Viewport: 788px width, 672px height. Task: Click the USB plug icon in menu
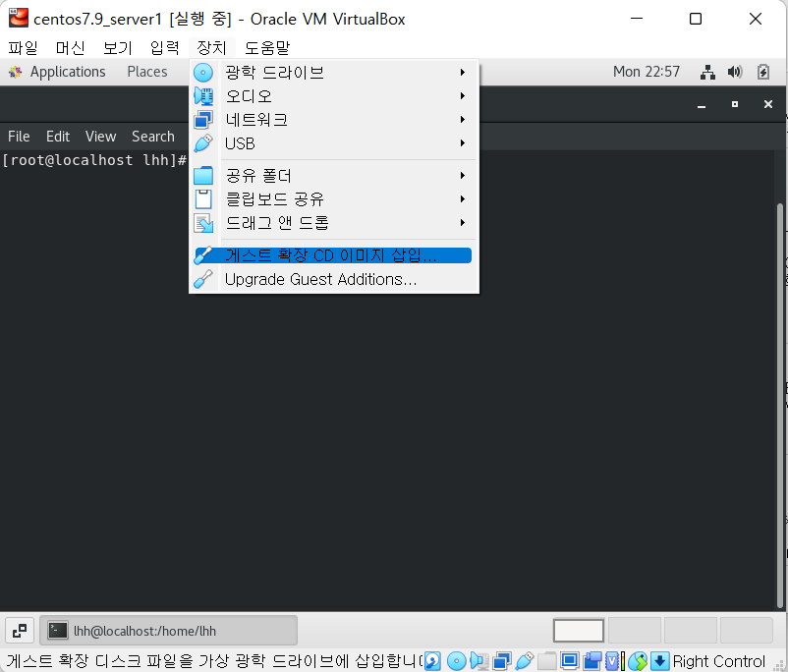point(203,143)
